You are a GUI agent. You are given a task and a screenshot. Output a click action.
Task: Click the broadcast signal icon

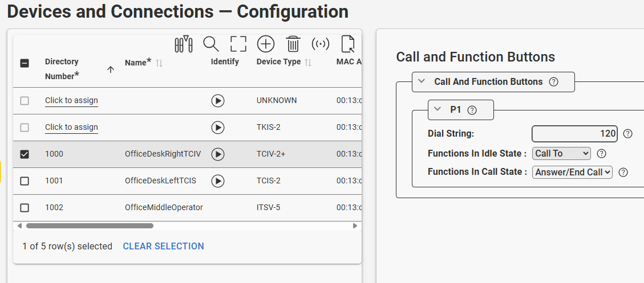[321, 44]
